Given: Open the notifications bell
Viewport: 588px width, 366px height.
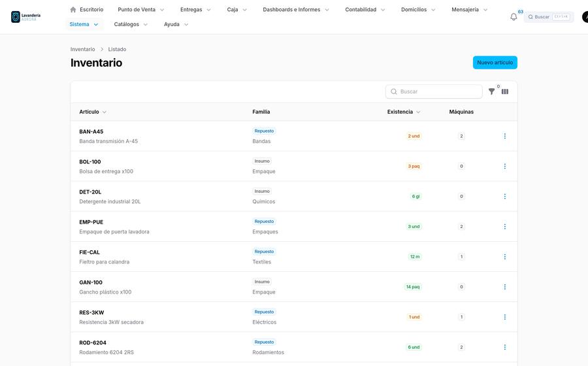Looking at the screenshot, I should 514,17.
